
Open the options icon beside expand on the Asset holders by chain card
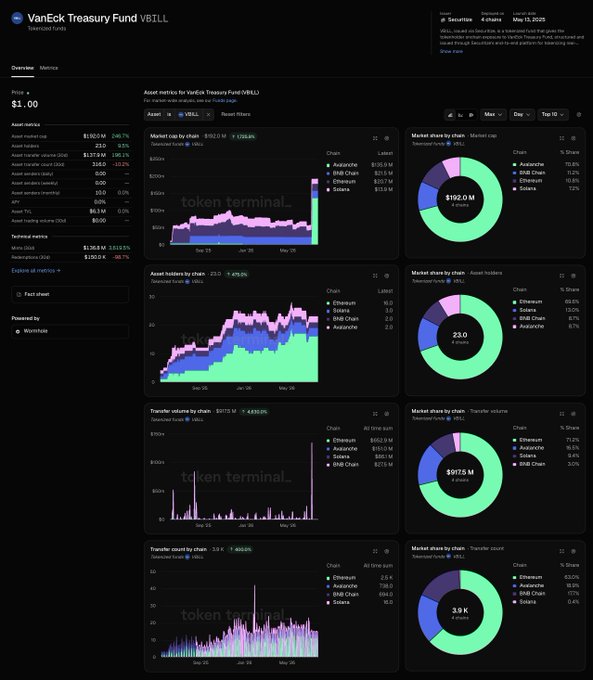tap(387, 276)
